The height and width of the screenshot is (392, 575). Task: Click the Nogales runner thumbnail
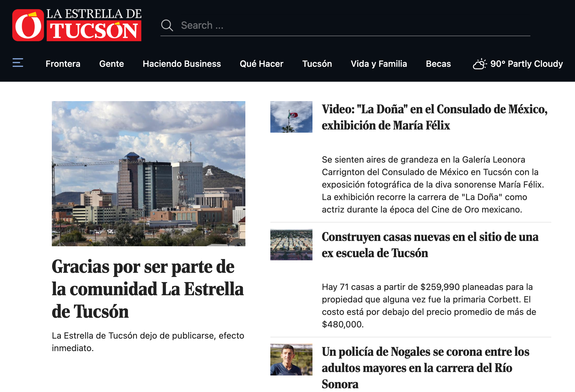pyautogui.click(x=291, y=360)
